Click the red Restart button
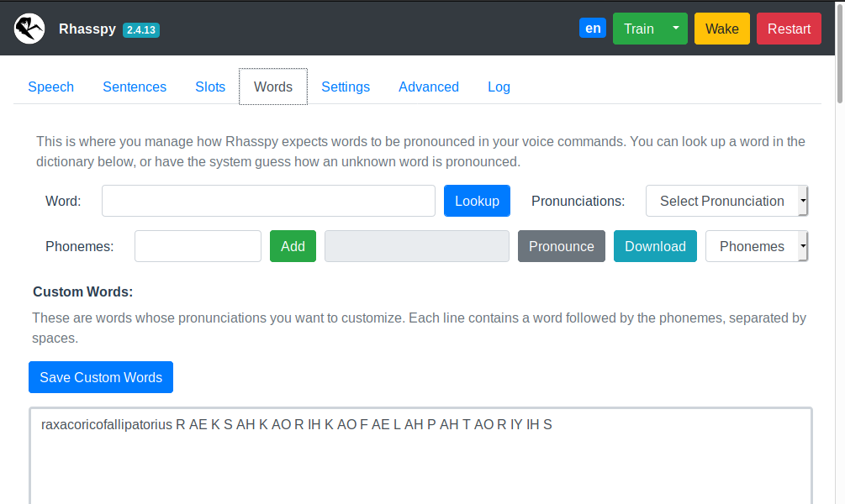 (789, 29)
